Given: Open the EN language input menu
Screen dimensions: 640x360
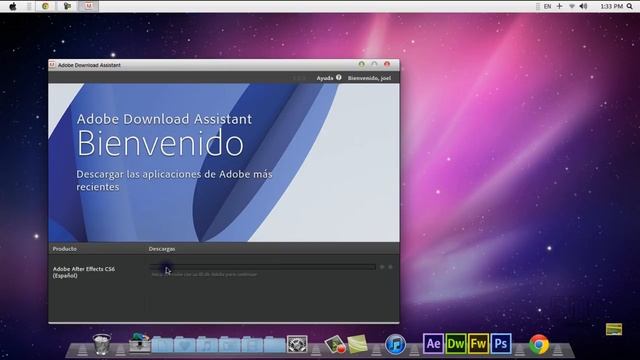Looking at the screenshot, I should click(x=547, y=6).
